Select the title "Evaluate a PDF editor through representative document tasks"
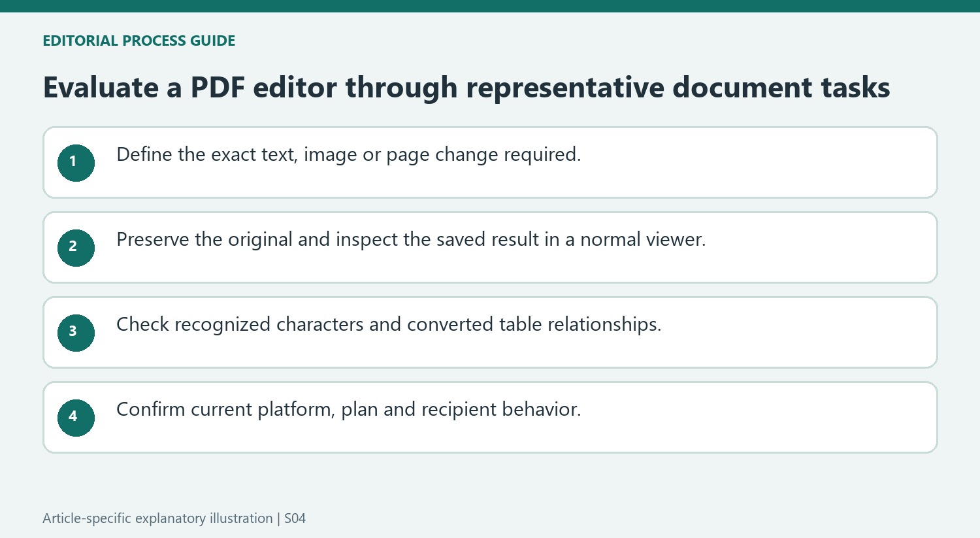This screenshot has width=980, height=538. (x=466, y=88)
